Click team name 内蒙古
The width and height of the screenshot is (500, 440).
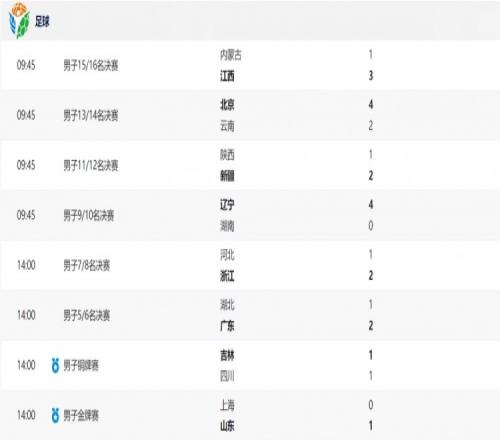pyautogui.click(x=231, y=55)
